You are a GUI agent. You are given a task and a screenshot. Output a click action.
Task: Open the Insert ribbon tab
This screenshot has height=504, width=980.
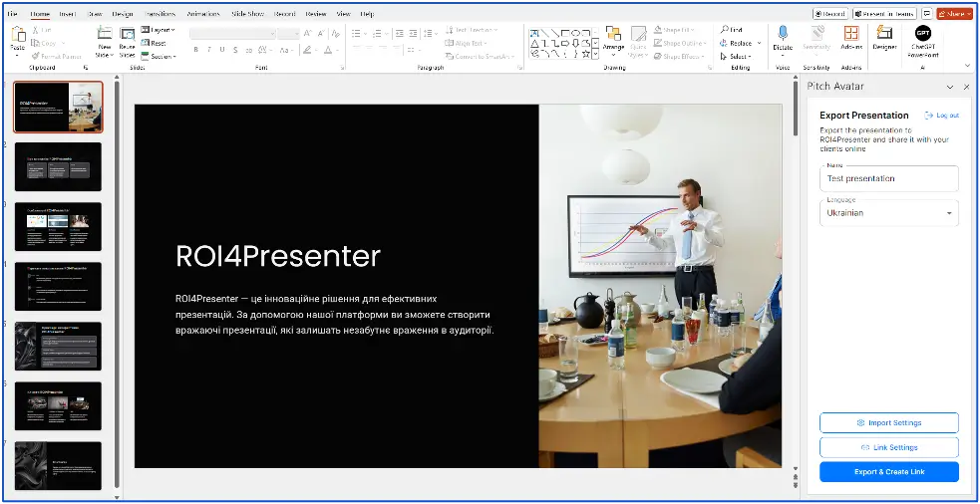coord(68,14)
